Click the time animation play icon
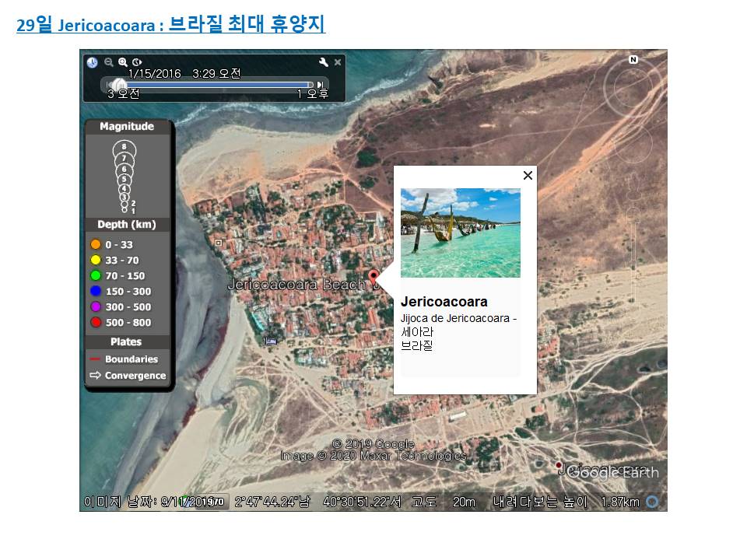This screenshot has width=747, height=560. click(x=137, y=62)
